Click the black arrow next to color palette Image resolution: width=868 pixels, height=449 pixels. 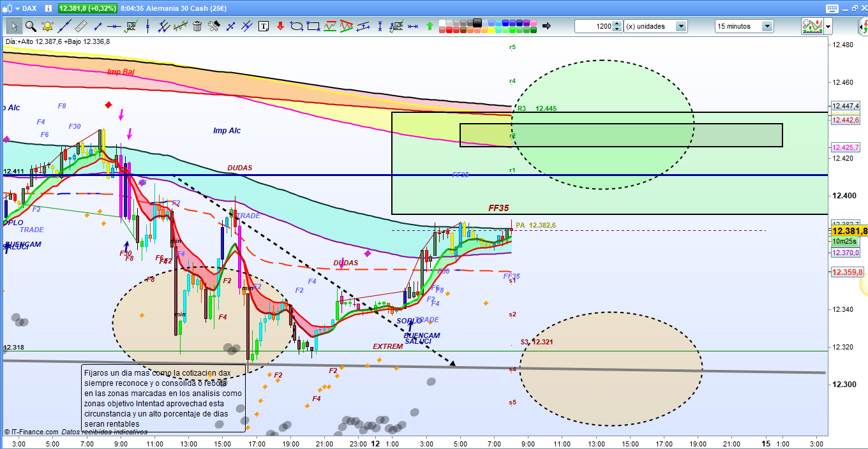[546, 26]
